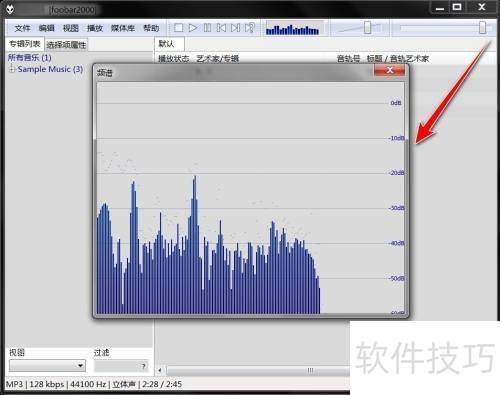
Task: Open the 编辑 menu
Action: click(46, 28)
